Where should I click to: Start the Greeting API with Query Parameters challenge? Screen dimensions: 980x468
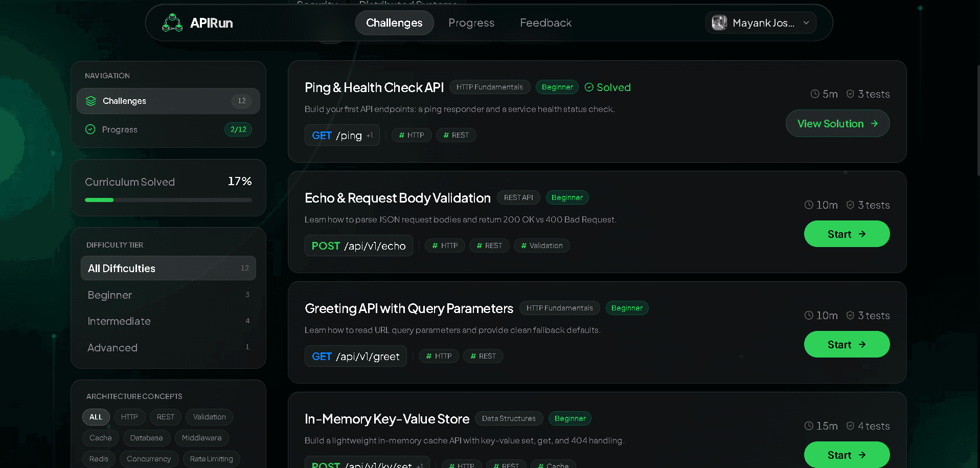(847, 344)
